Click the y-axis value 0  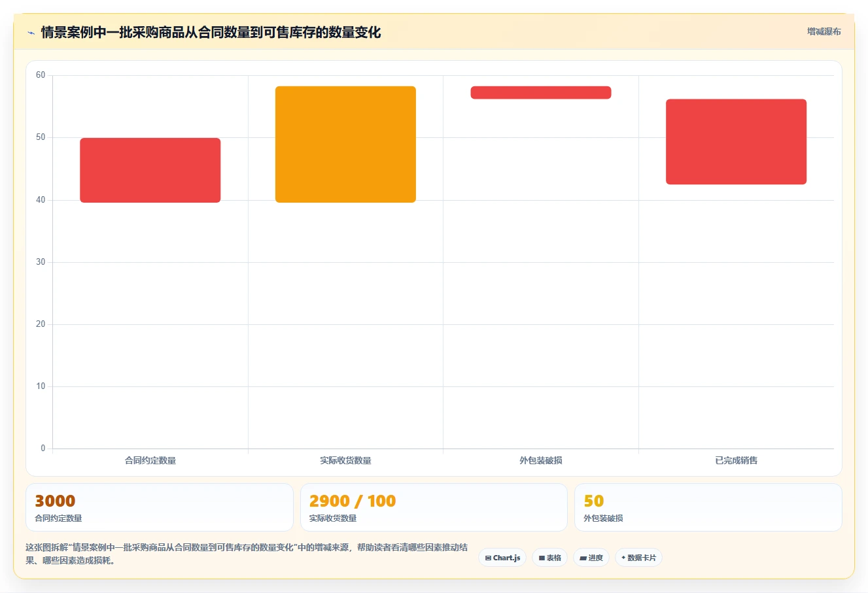point(43,449)
